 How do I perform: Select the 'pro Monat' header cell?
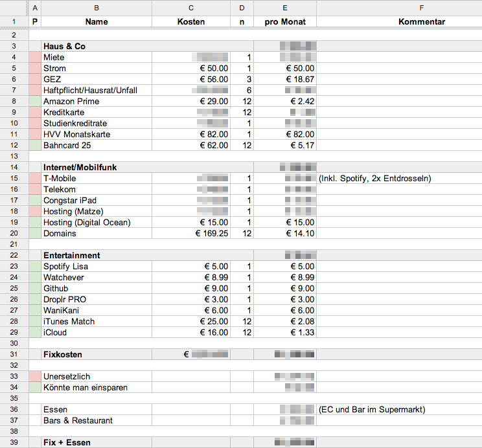pos(285,21)
